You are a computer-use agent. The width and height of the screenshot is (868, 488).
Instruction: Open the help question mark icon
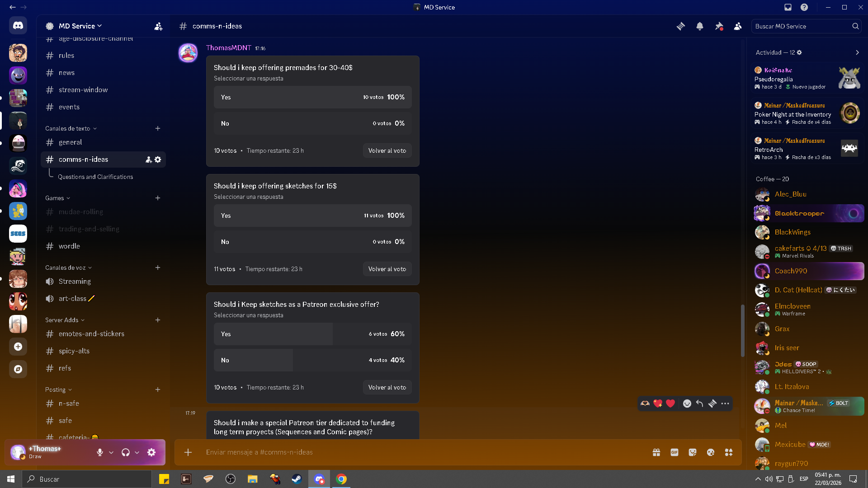[x=804, y=7]
